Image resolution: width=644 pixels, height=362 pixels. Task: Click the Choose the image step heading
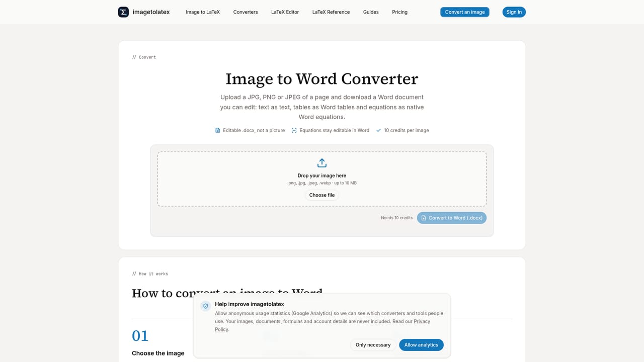158,353
